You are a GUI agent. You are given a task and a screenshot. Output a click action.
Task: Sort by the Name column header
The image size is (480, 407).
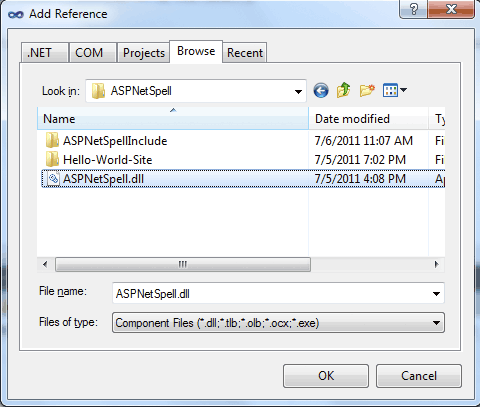pyautogui.click(x=173, y=119)
